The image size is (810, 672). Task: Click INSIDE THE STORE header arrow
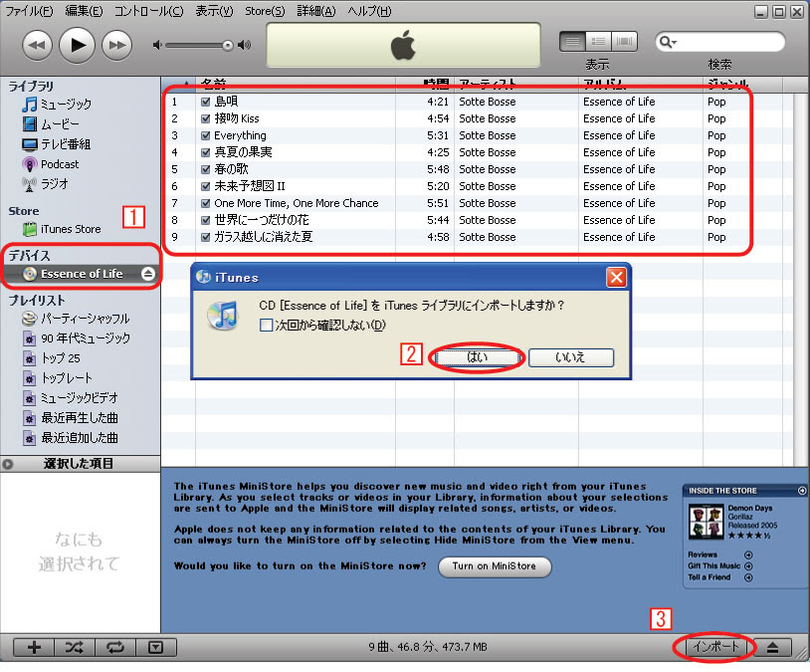tap(802, 491)
